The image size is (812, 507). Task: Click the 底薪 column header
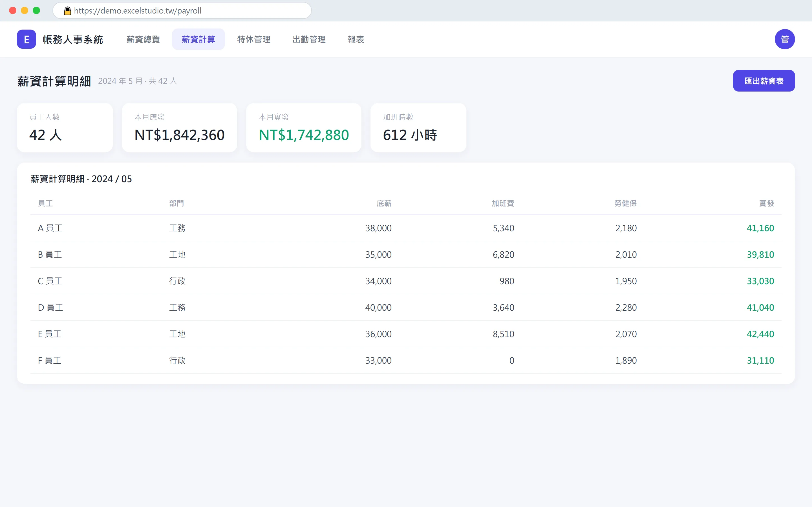point(384,203)
